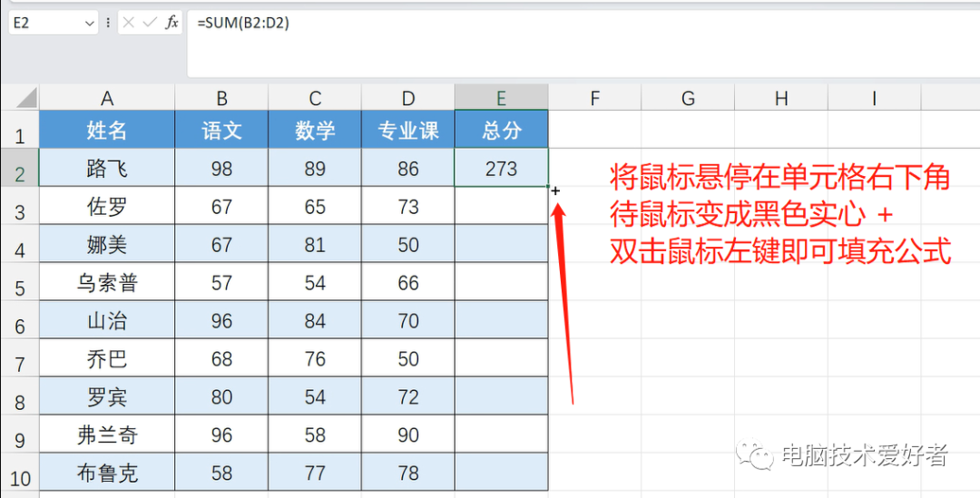Open the Name Box dropdown arrow
Viewport: 980px width, 498px height.
(x=87, y=23)
